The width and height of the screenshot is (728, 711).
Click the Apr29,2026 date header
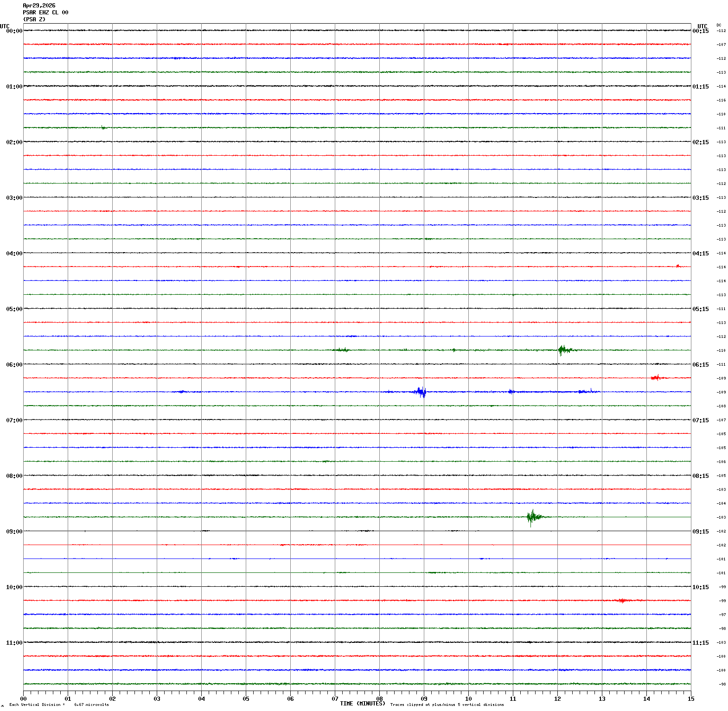[39, 6]
